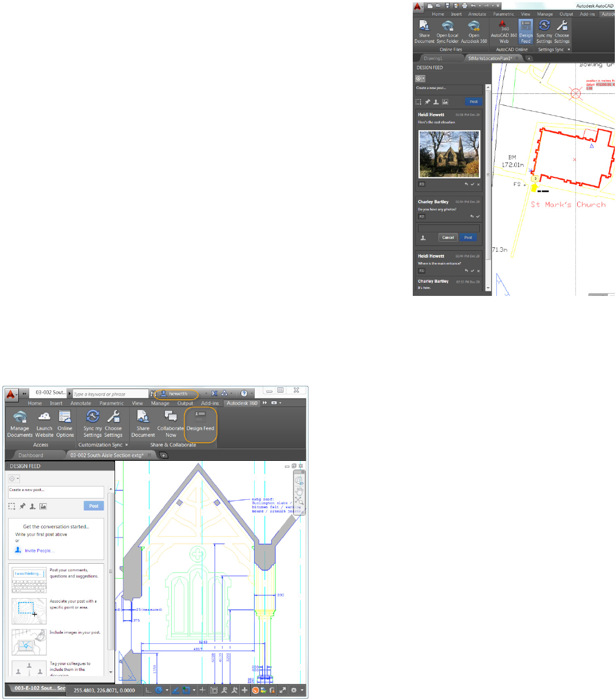Toggle Design Feed button in Share & Collaborate panel
Image resolution: width=616 pixels, height=700 pixels.
(x=200, y=424)
